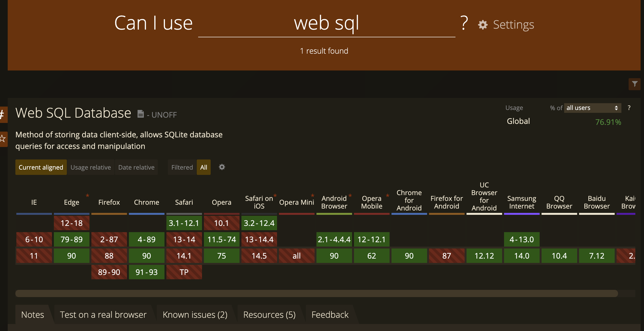Enable Date relative view mode
Image resolution: width=644 pixels, height=331 pixels.
point(136,167)
